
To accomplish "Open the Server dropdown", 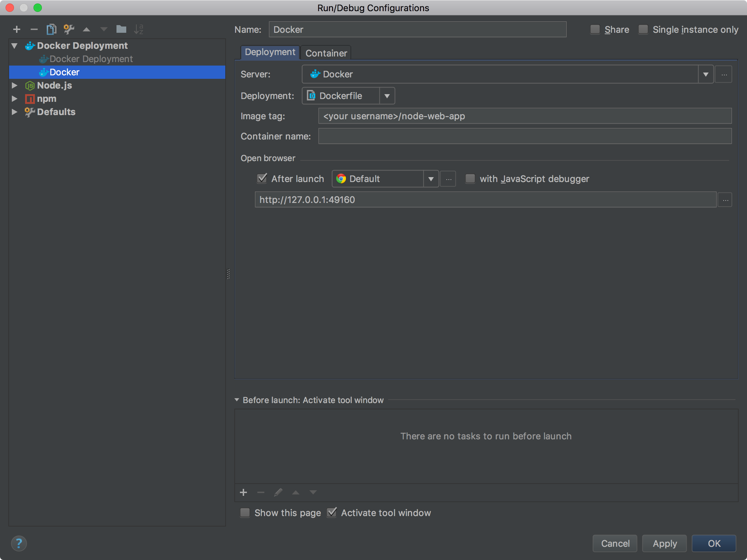I will click(706, 74).
